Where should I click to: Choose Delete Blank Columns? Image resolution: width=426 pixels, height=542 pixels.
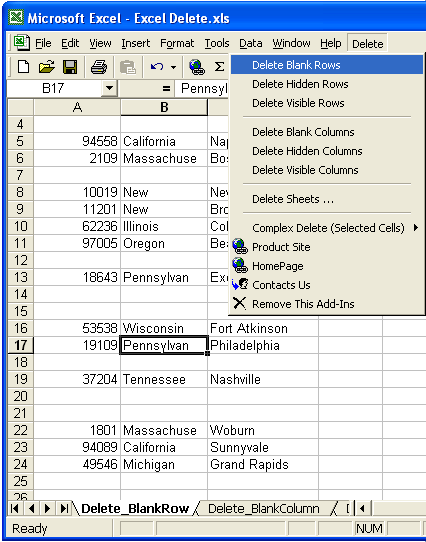click(x=326, y=132)
